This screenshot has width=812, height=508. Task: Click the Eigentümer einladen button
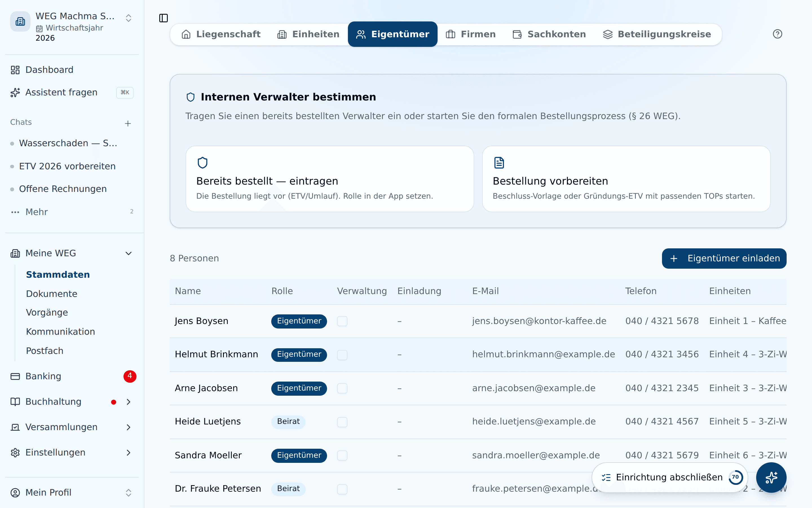724,258
